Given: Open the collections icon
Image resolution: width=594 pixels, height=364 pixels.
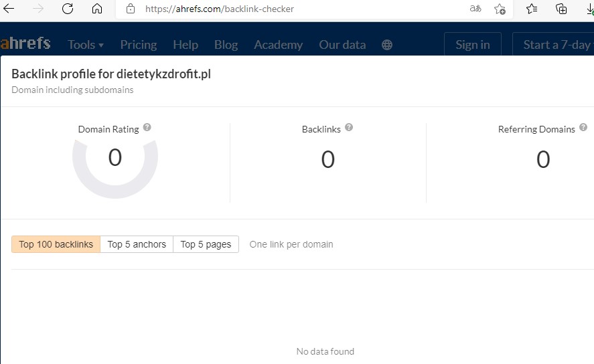Looking at the screenshot, I should pos(561,9).
